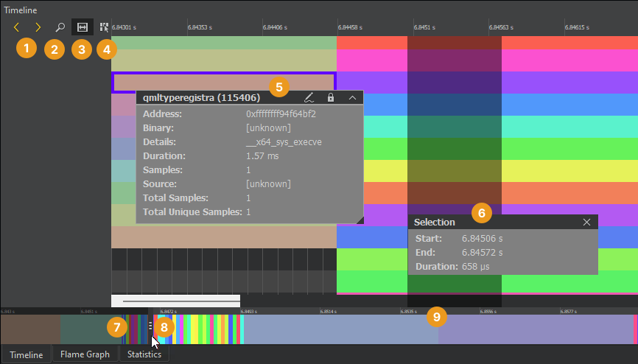Click the __x64_sys_execve details value

tap(284, 142)
